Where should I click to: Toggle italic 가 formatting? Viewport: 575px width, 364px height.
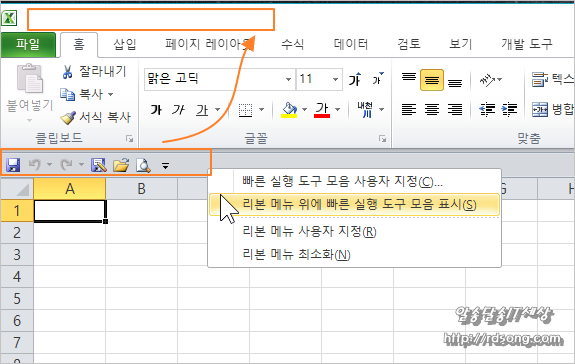[x=178, y=109]
